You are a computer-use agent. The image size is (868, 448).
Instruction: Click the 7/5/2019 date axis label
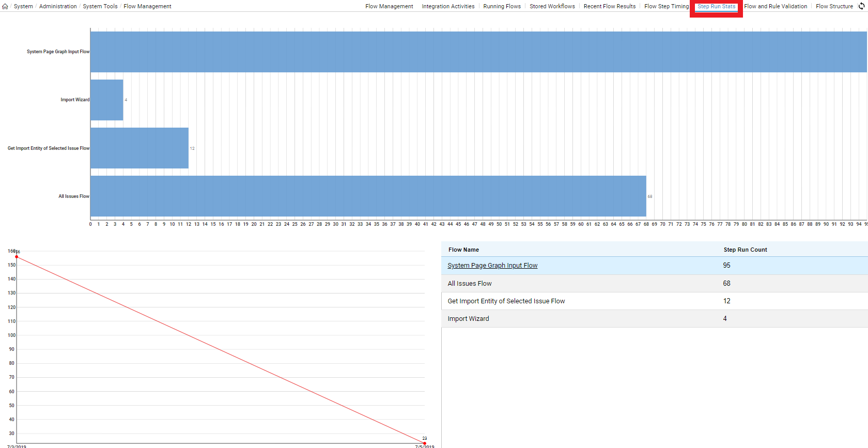click(x=424, y=446)
